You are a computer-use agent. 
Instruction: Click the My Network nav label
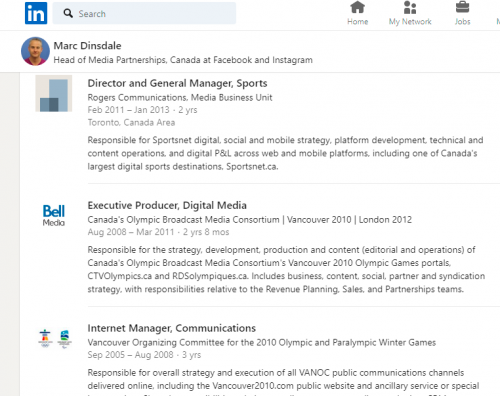point(410,22)
